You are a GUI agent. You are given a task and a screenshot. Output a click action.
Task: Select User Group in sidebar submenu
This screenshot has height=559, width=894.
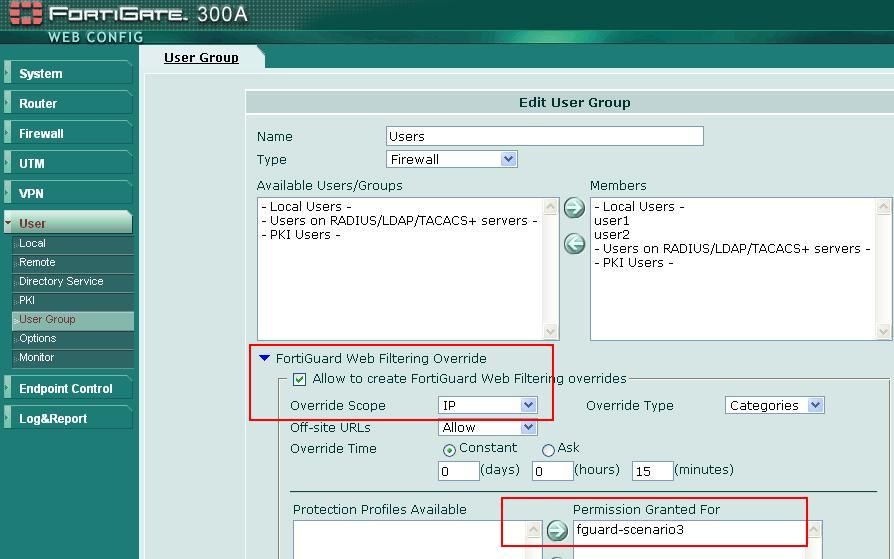[x=73, y=319]
